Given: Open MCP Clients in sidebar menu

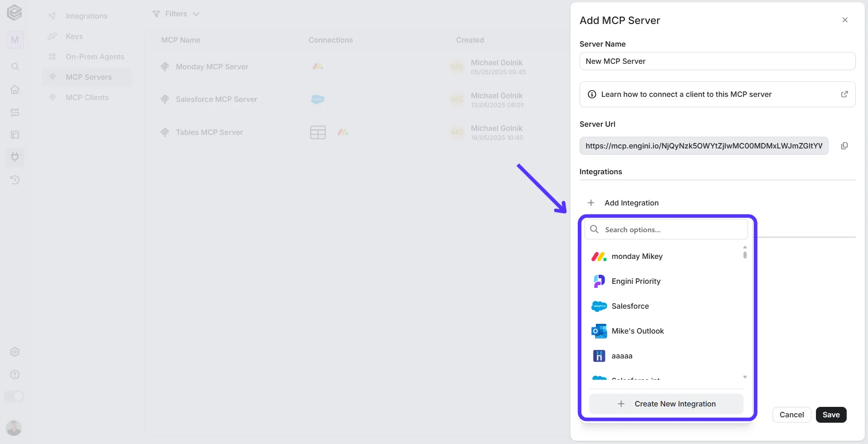Looking at the screenshot, I should (x=86, y=97).
